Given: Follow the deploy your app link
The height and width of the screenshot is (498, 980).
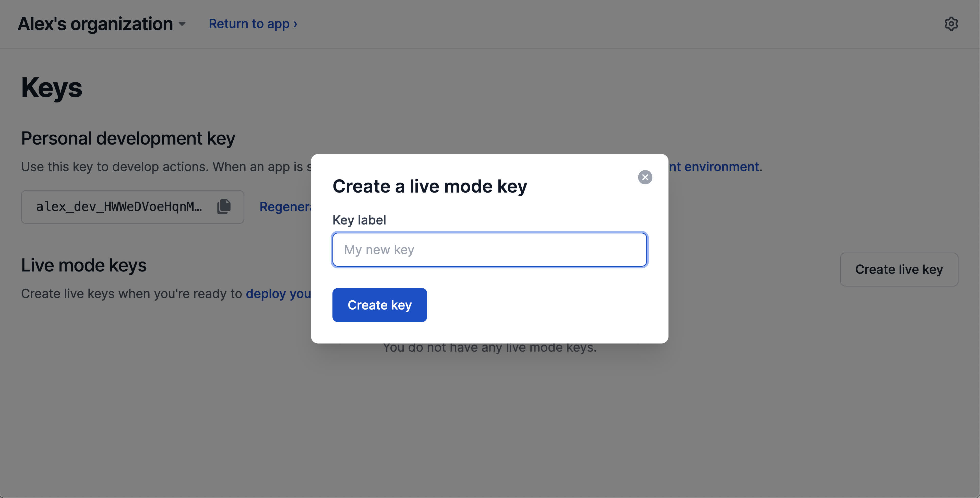Looking at the screenshot, I should 278,294.
